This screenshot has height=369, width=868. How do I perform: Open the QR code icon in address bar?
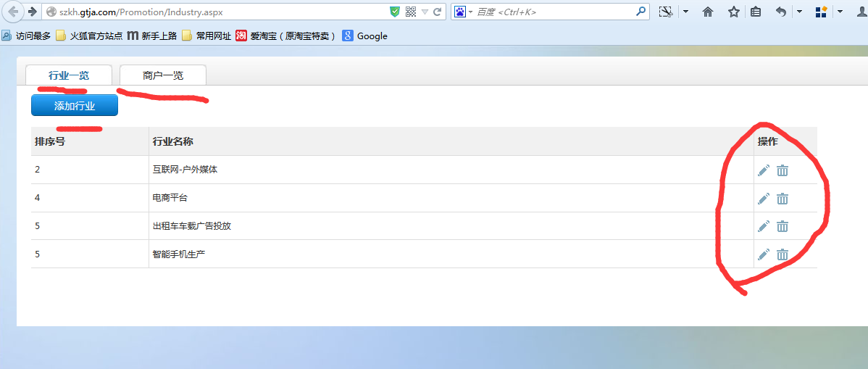(410, 12)
